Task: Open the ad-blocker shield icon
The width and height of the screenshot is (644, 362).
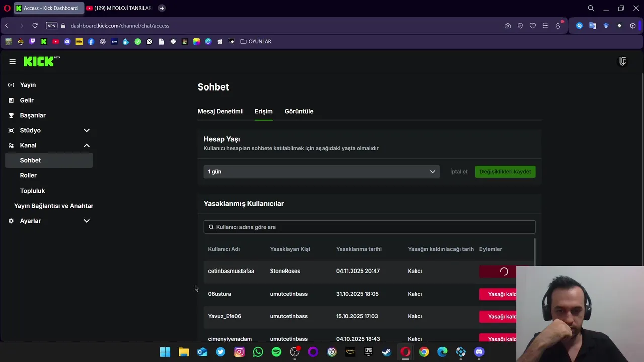Action: point(520,26)
